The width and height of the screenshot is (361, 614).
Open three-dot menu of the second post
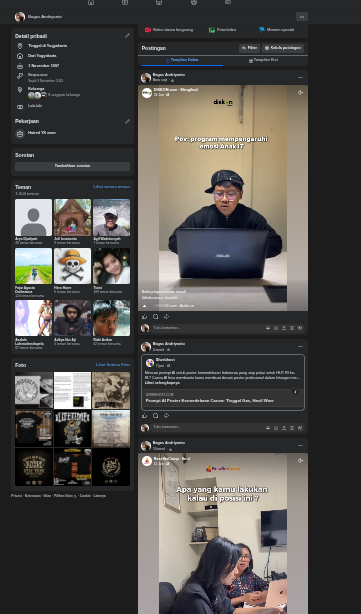(300, 347)
